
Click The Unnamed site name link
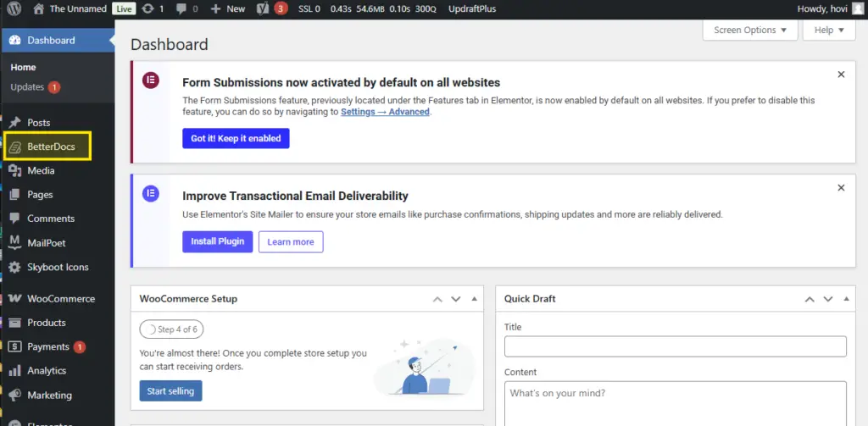click(x=78, y=8)
